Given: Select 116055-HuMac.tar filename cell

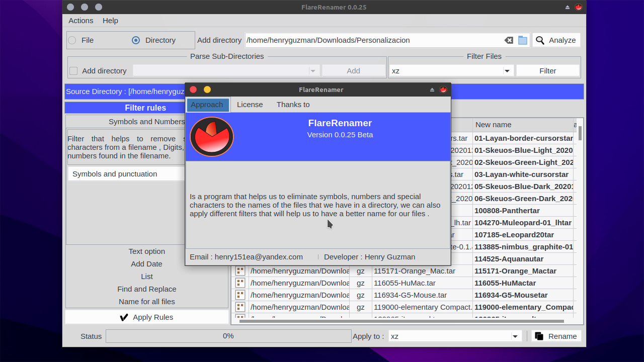Looking at the screenshot, I should click(422, 283).
